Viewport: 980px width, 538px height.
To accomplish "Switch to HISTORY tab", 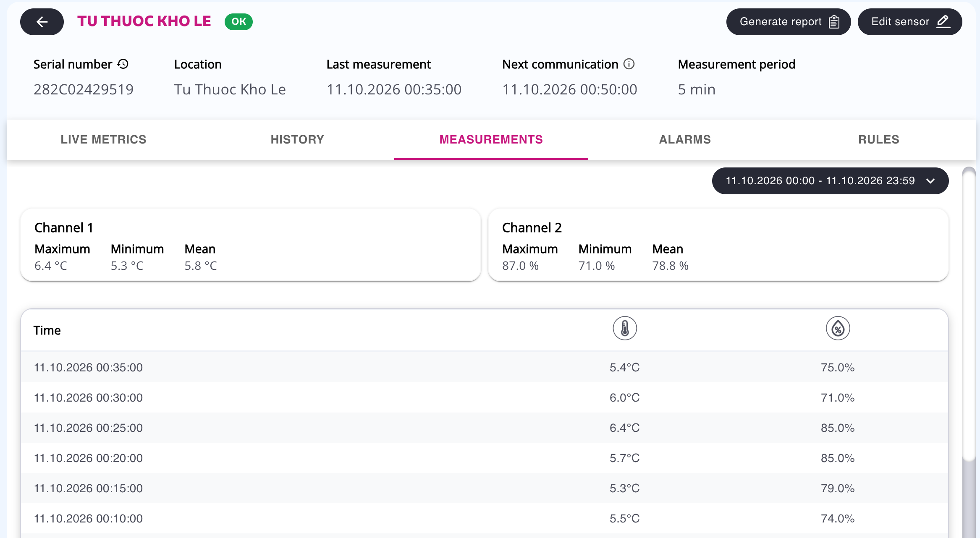I will point(297,139).
